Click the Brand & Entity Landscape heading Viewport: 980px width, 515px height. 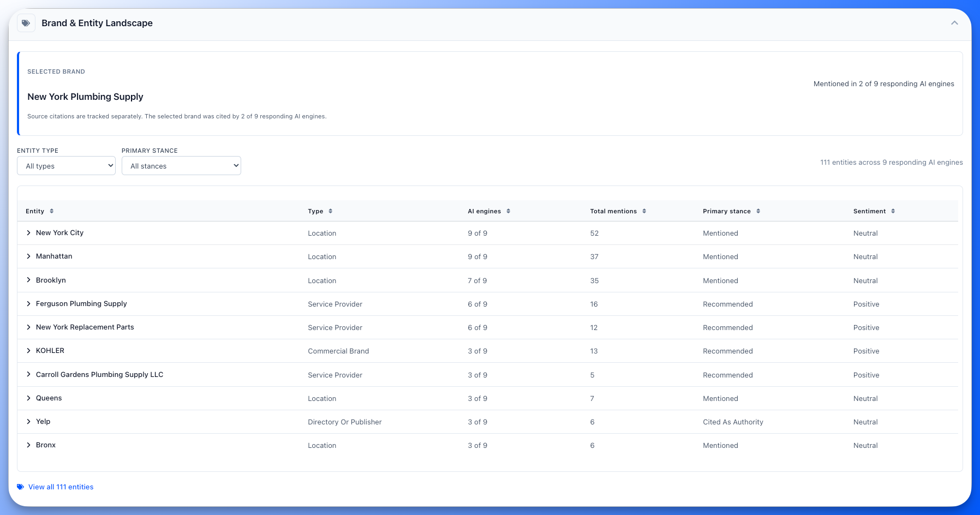[x=97, y=23]
